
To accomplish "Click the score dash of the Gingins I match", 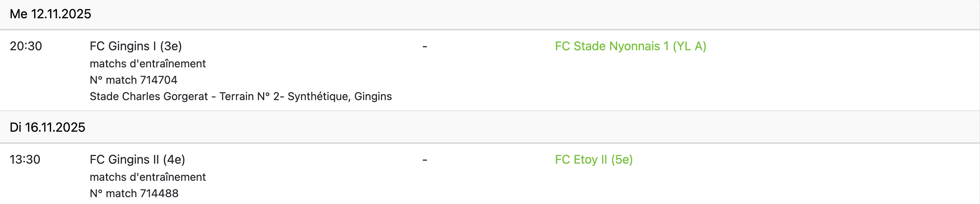I will (425, 46).
